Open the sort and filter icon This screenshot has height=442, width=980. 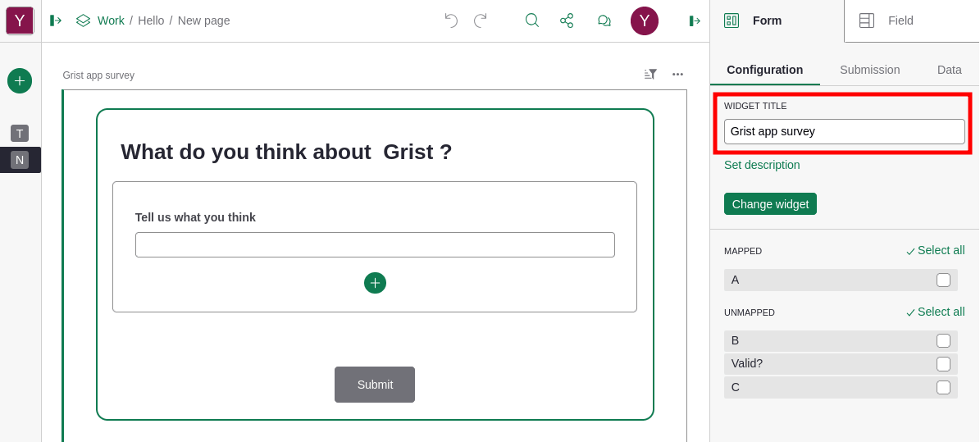click(650, 75)
